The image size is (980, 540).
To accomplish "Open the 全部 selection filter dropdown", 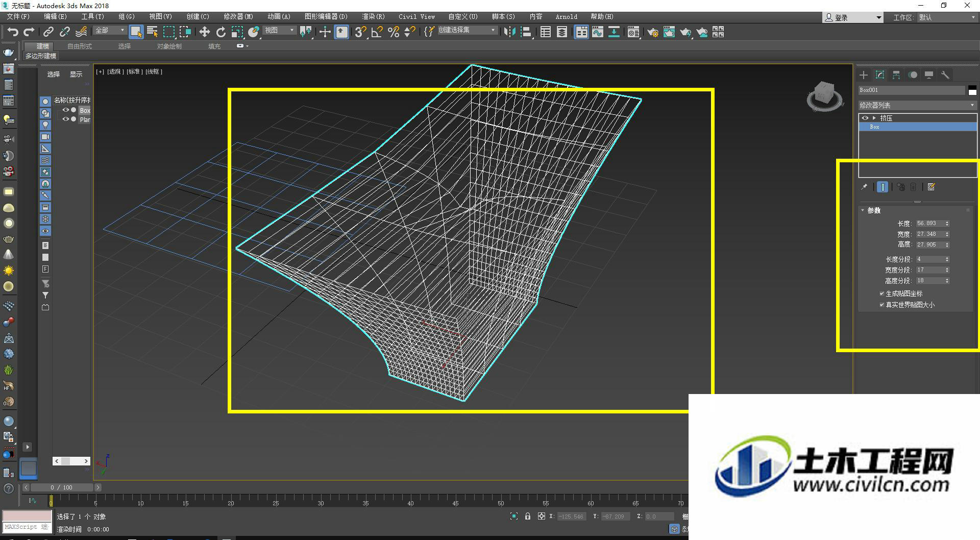I will (x=110, y=31).
